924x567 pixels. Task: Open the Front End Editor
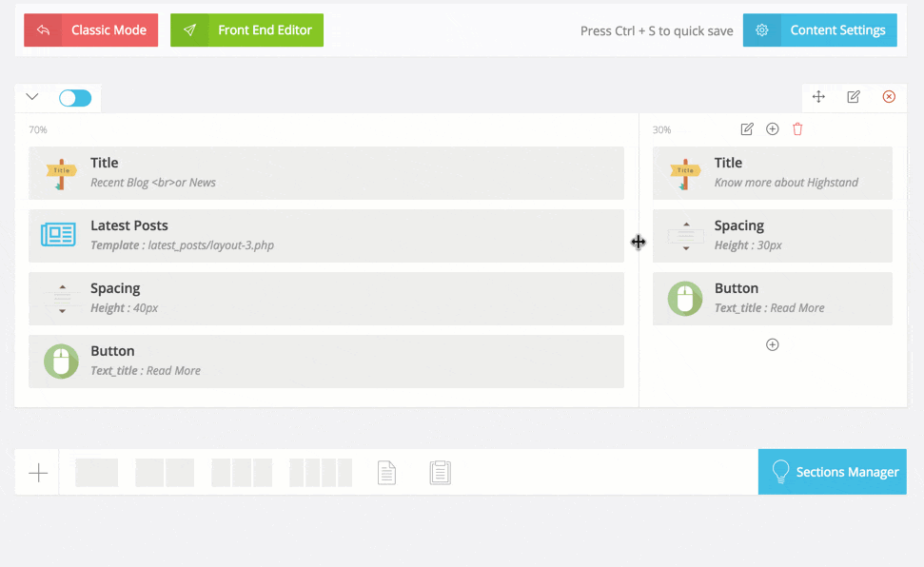point(247,30)
